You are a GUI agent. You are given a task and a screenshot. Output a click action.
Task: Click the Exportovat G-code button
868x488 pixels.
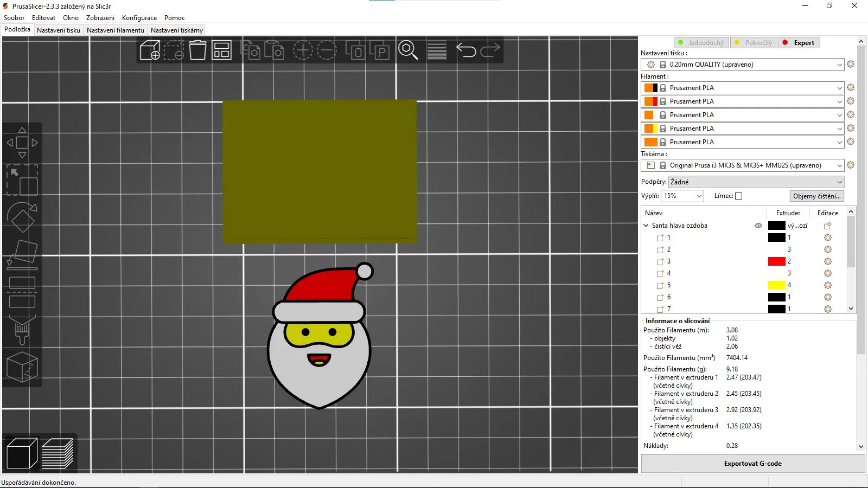[753, 464]
